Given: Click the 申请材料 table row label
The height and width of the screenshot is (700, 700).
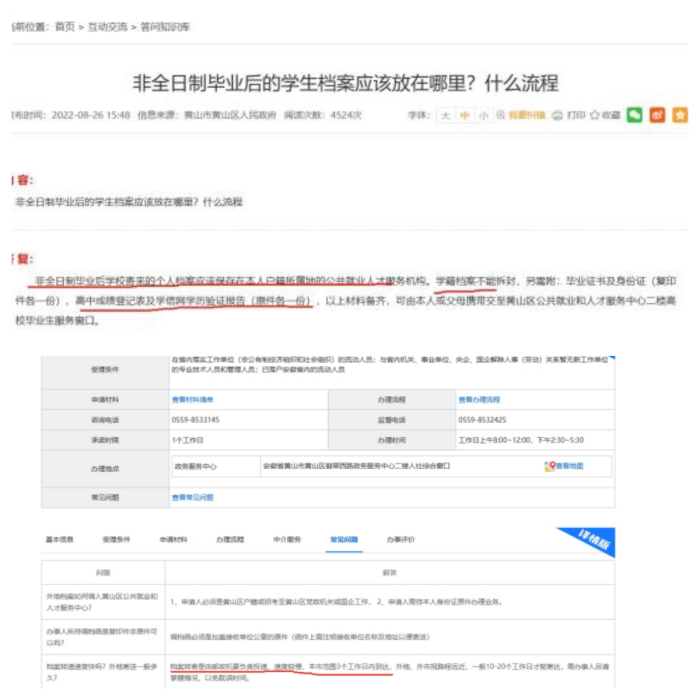Looking at the screenshot, I should click(x=105, y=400).
